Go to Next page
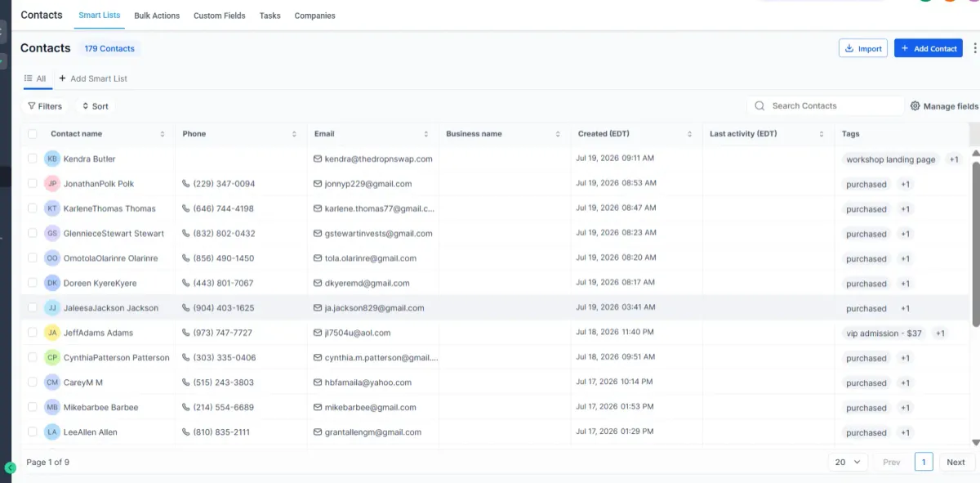Screen dimensions: 980x483 (956, 462)
